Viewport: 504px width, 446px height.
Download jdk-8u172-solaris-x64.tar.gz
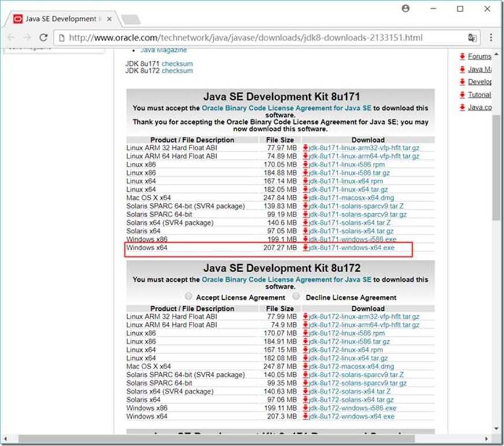click(x=351, y=400)
